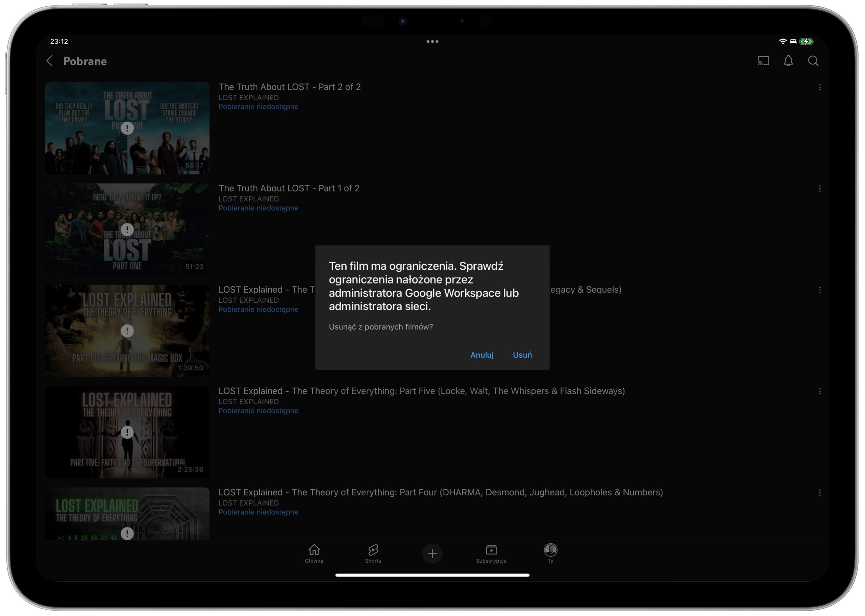Tap Pobieranie niedostępne under Part Four
The width and height of the screenshot is (865, 616).
pyautogui.click(x=258, y=512)
